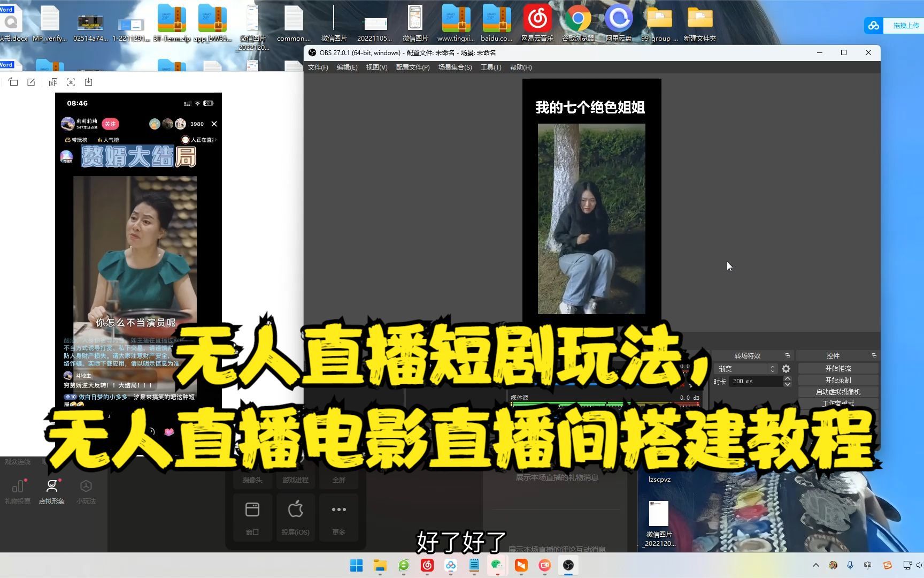The image size is (924, 578).
Task: Open the 99_group_ desktop folder
Action: pyautogui.click(x=659, y=22)
